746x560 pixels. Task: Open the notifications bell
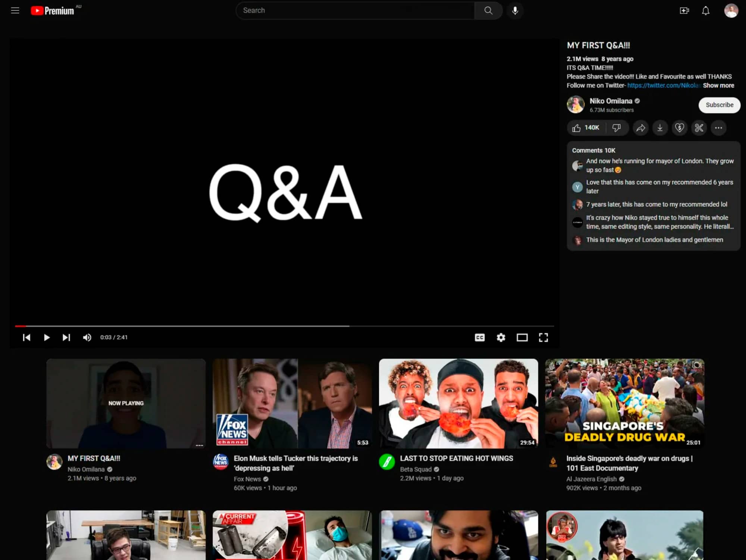(x=705, y=10)
